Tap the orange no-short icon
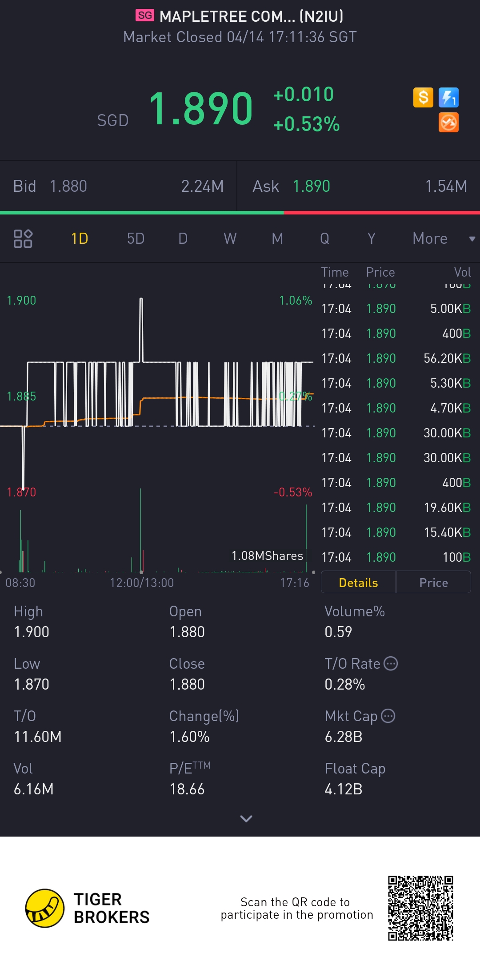 coord(448,123)
